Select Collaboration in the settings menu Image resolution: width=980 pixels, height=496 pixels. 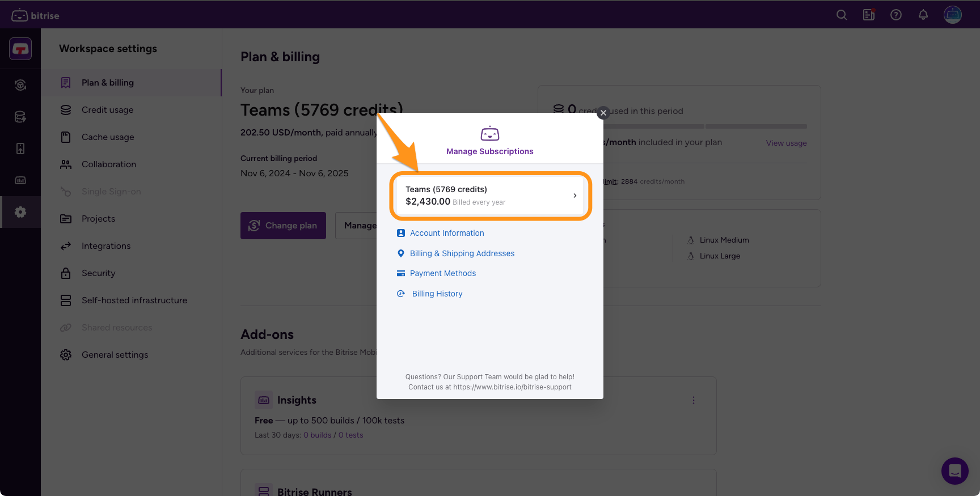[x=108, y=164]
